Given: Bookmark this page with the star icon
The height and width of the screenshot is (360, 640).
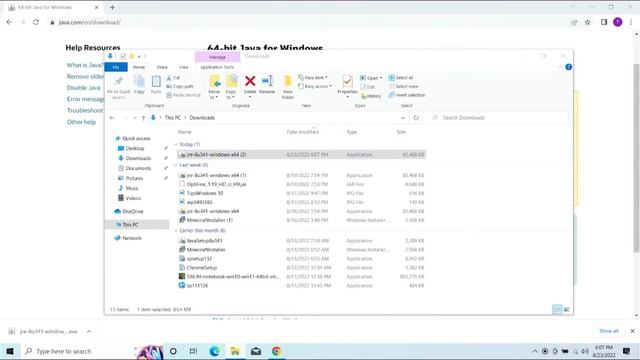Looking at the screenshot, I should pyautogui.click(x=587, y=22).
